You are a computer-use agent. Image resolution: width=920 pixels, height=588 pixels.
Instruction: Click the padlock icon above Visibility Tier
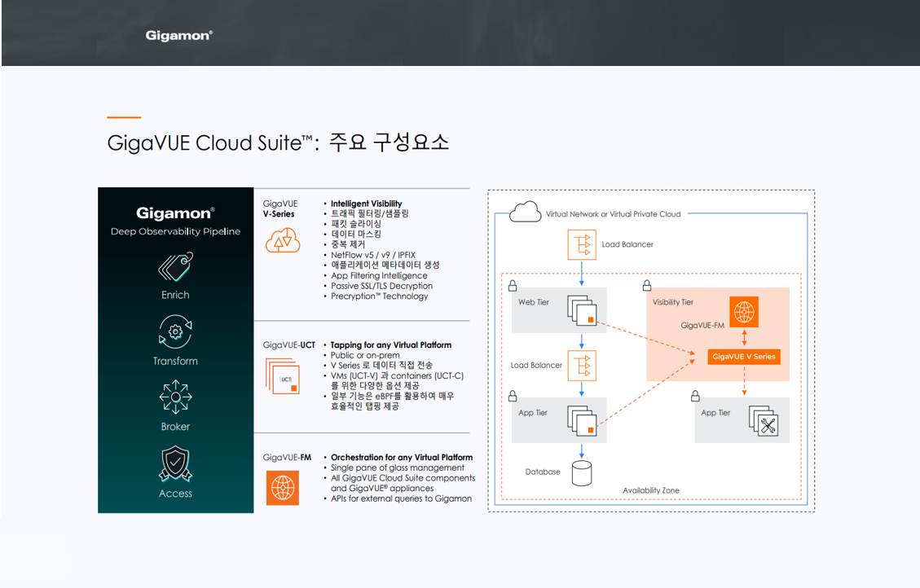pos(647,286)
